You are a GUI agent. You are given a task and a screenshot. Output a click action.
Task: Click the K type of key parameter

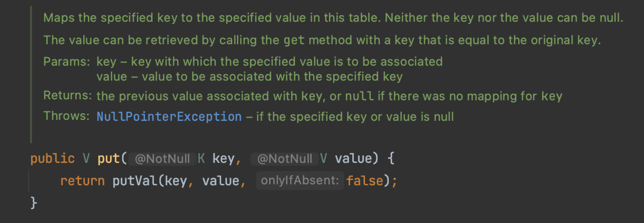point(201,159)
